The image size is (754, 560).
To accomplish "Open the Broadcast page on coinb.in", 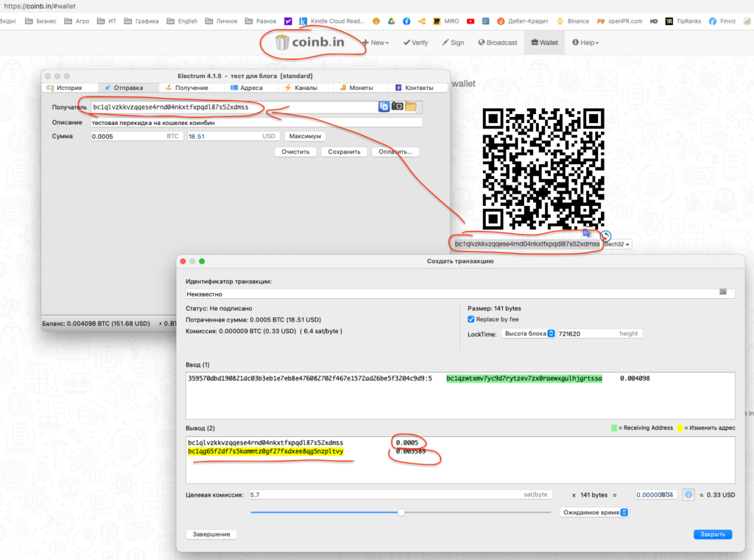I will 498,42.
